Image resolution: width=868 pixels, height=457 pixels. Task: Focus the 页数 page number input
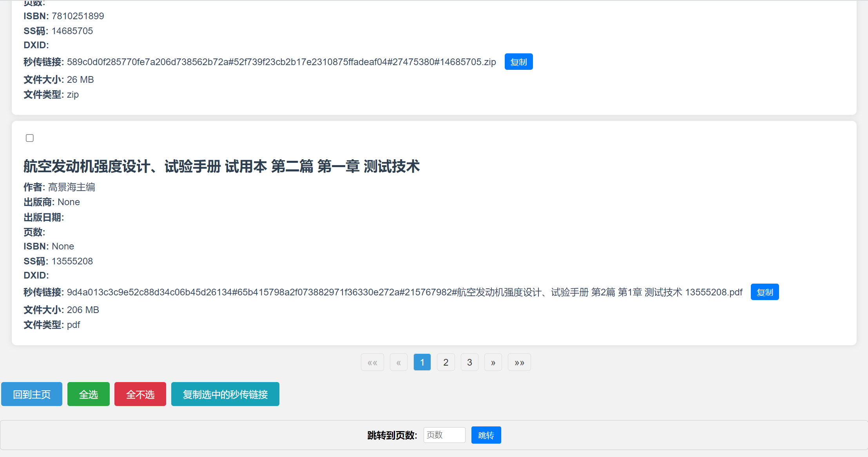pos(444,435)
